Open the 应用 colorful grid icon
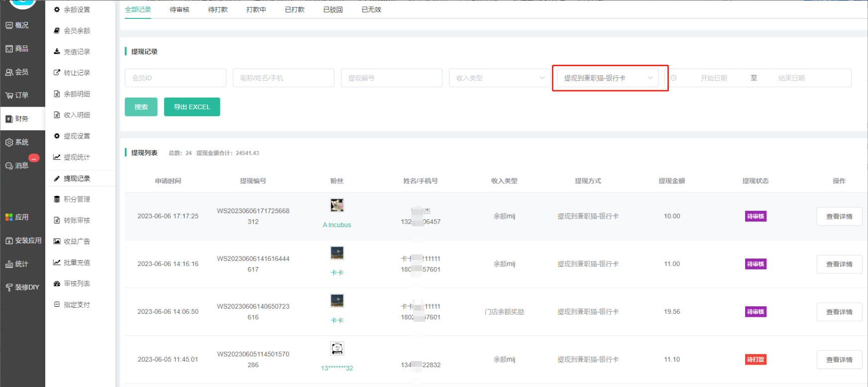The height and width of the screenshot is (387, 868). (x=9, y=217)
